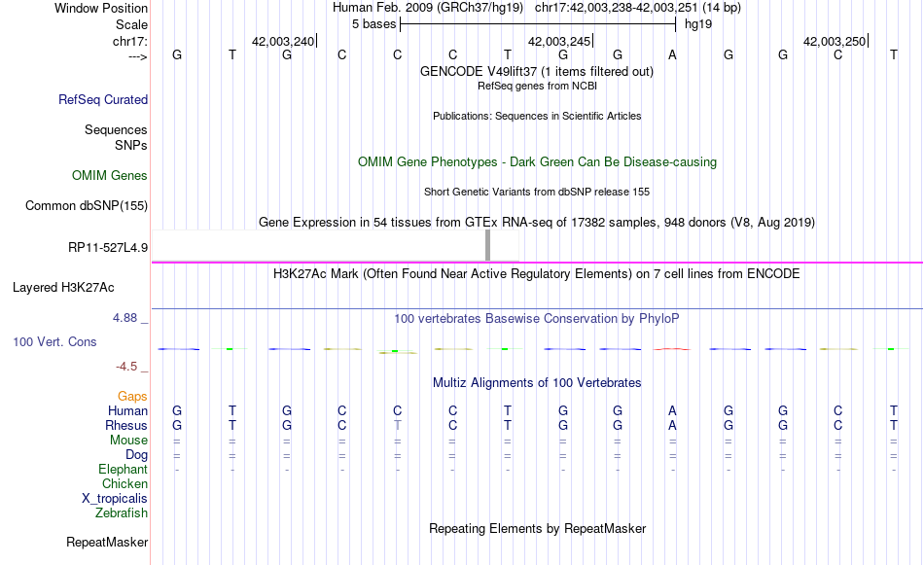Select the RP11-527L4.9 GTEx gene label
This screenshot has height=565, width=924.
click(x=108, y=247)
